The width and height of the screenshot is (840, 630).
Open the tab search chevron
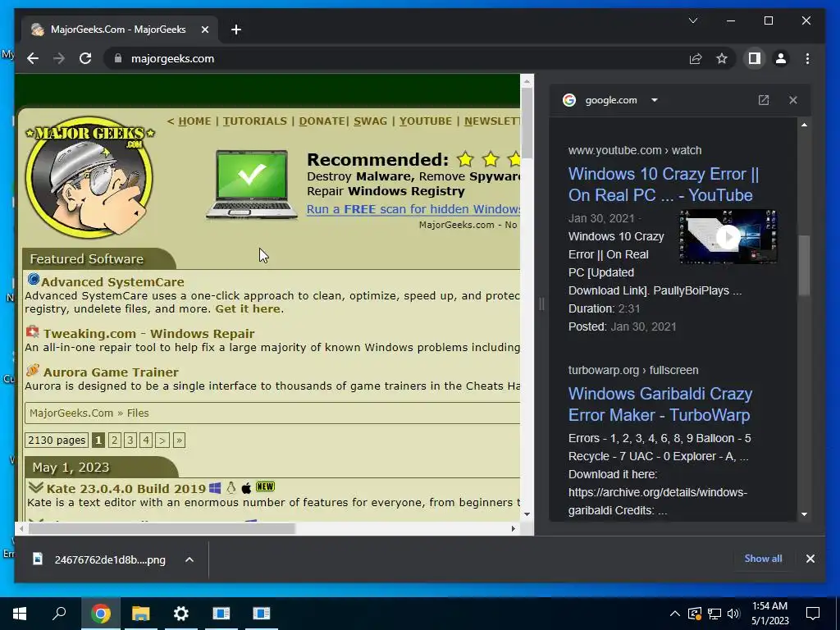(692, 21)
